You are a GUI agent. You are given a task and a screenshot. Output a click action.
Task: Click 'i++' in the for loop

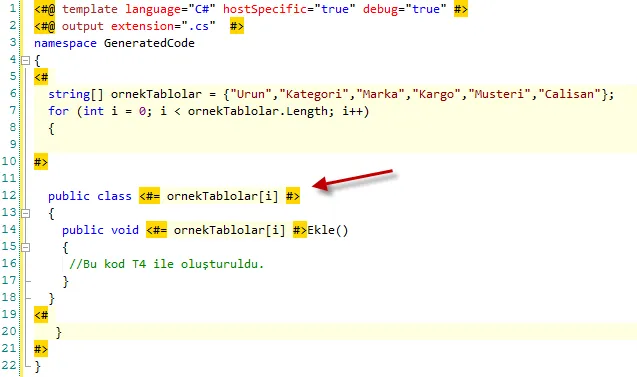352,111
